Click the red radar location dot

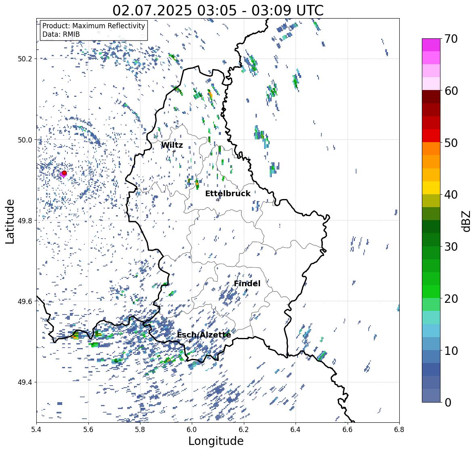pos(64,173)
